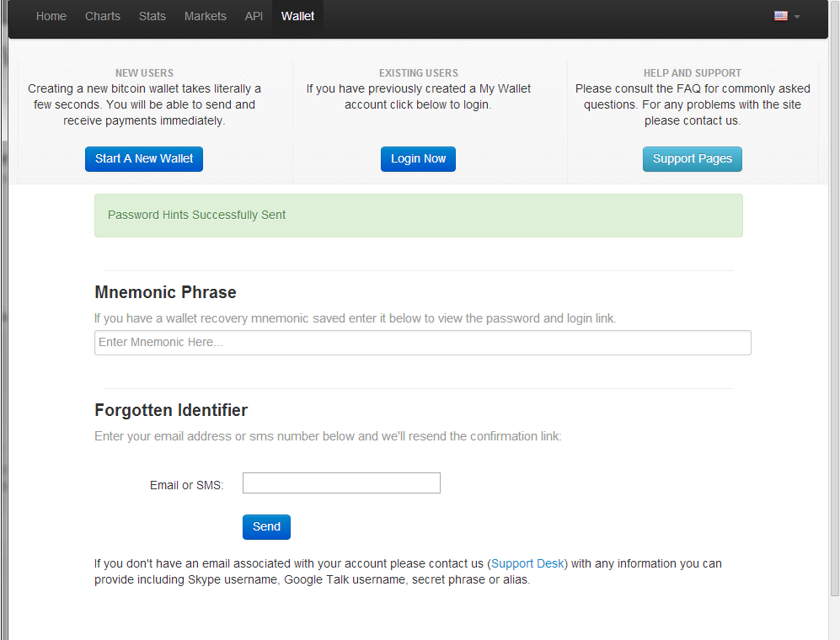The height and width of the screenshot is (640, 840).
Task: Click the Login Now button
Action: point(418,159)
